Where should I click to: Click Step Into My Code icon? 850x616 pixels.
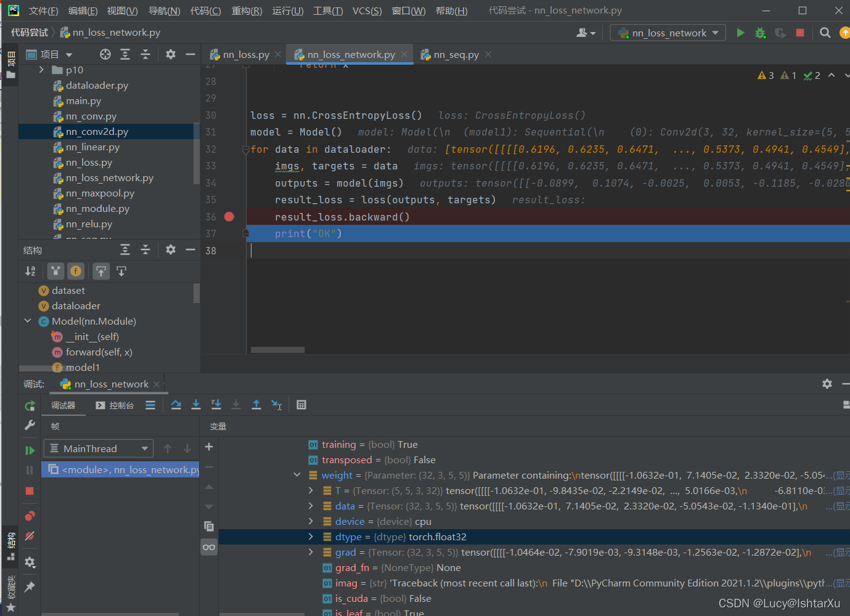coord(216,405)
